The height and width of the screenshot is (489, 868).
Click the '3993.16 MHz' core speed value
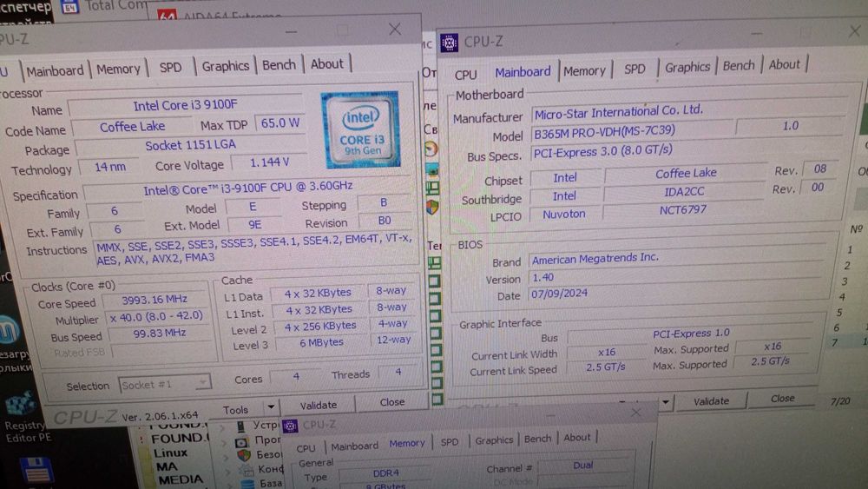point(155,300)
